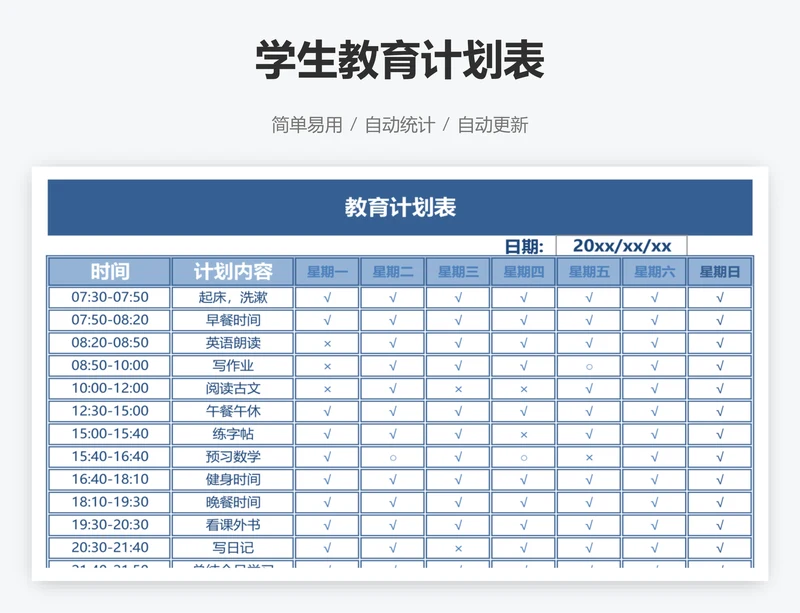Screen dimensions: 800x613
Task: Click the √ mark for 写作业 on 星期三
Action: (x=458, y=366)
